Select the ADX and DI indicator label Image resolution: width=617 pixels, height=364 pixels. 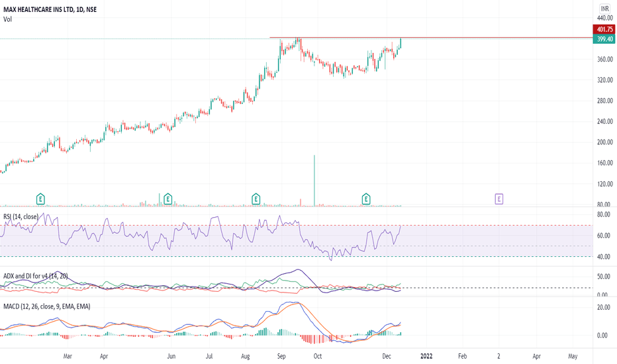(x=35, y=276)
